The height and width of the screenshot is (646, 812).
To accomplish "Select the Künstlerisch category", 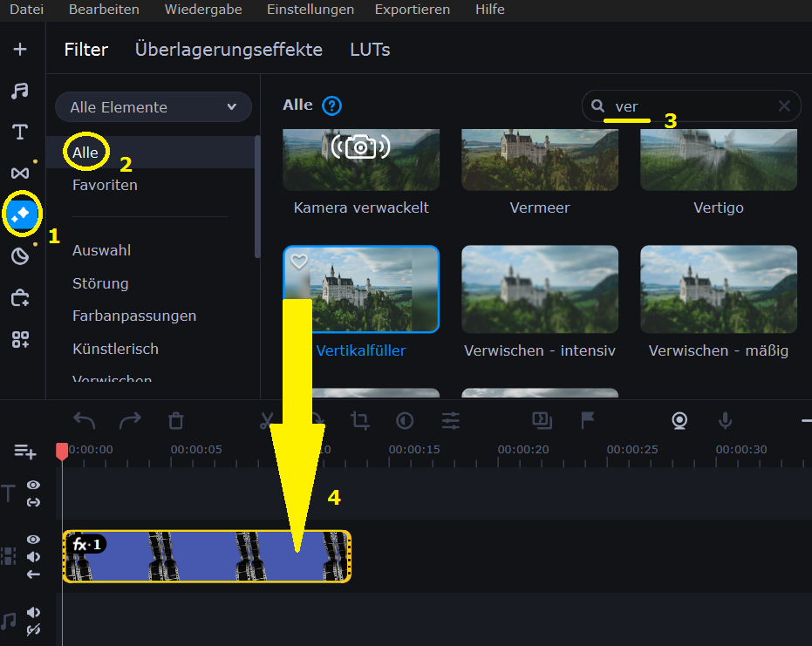I will pos(115,349).
